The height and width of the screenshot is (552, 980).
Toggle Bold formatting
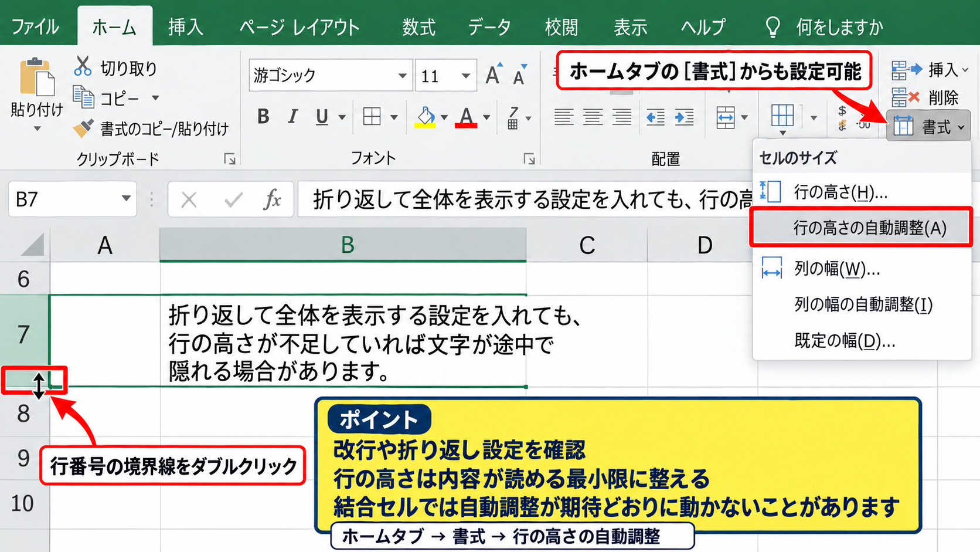click(x=263, y=117)
